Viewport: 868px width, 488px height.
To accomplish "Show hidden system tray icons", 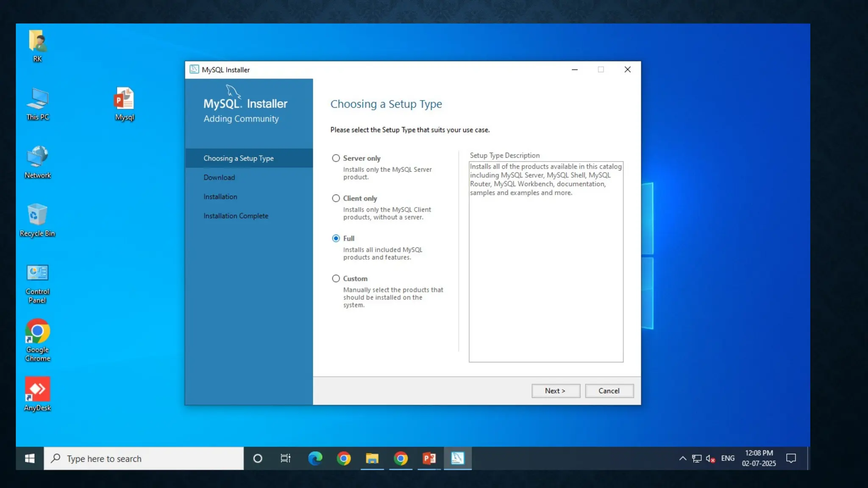I will tap(682, 458).
